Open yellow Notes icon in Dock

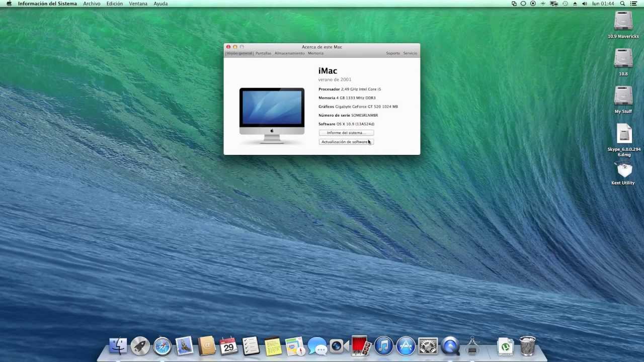click(x=273, y=346)
